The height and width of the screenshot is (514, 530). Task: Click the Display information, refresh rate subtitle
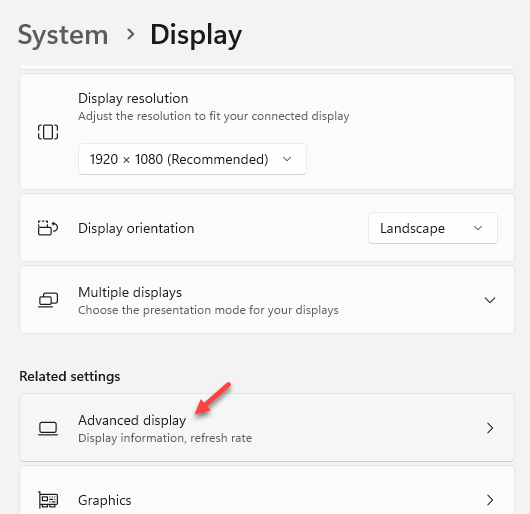pos(165,438)
